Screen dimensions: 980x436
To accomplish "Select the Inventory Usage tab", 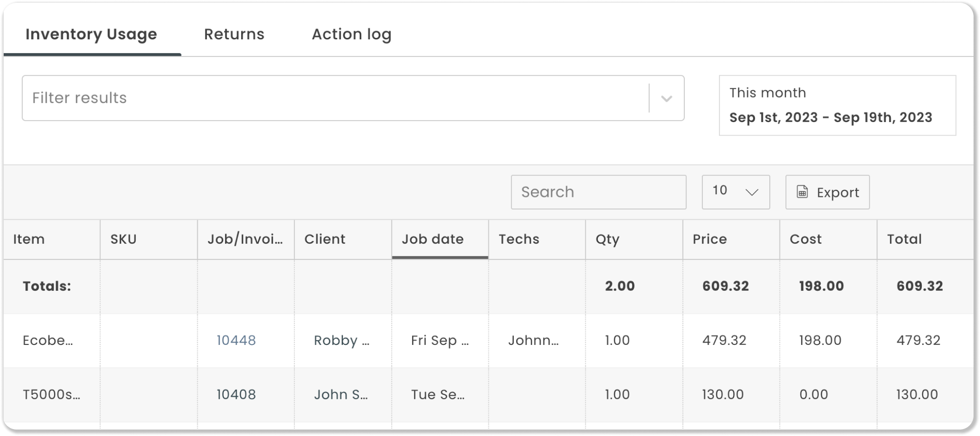I will click(91, 34).
